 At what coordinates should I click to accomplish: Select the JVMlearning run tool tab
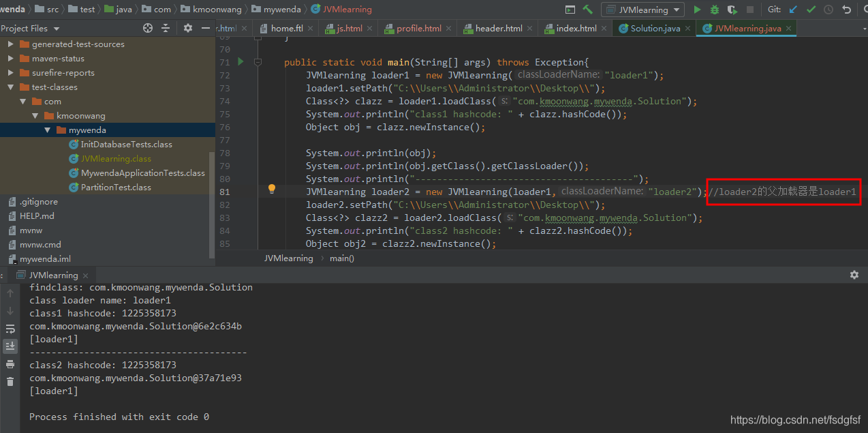[x=54, y=275]
